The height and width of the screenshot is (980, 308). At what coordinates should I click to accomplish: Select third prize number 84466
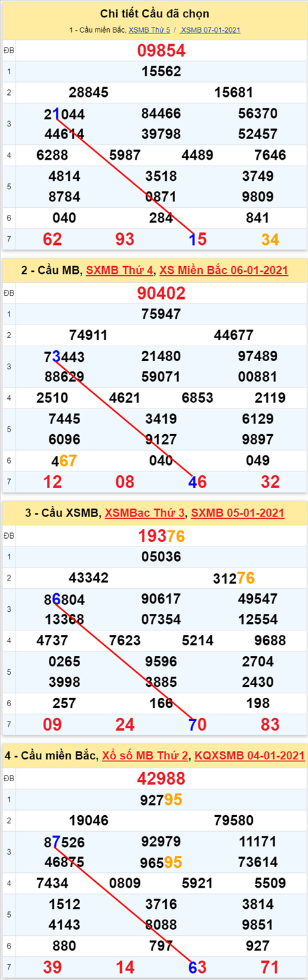coord(161,114)
